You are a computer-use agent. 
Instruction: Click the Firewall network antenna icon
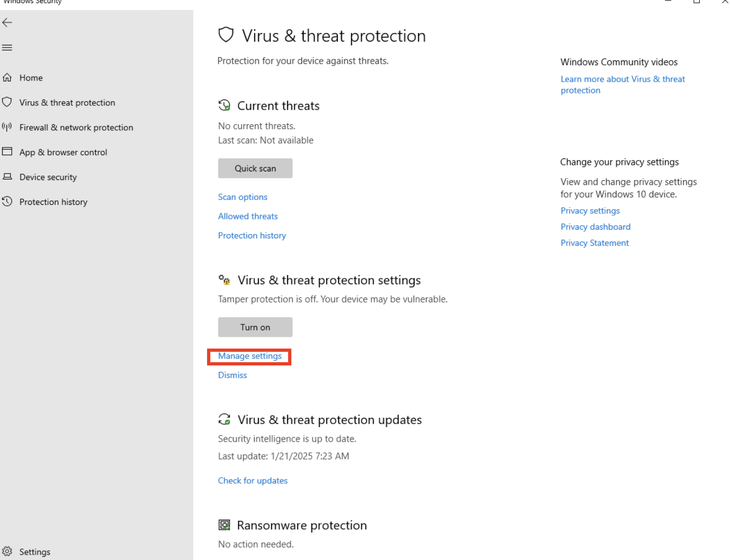tap(7, 127)
